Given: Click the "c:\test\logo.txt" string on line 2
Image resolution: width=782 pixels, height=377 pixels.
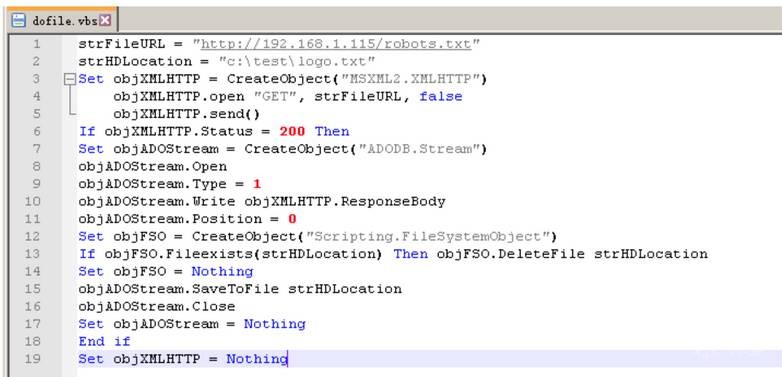Looking at the screenshot, I should [297, 61].
